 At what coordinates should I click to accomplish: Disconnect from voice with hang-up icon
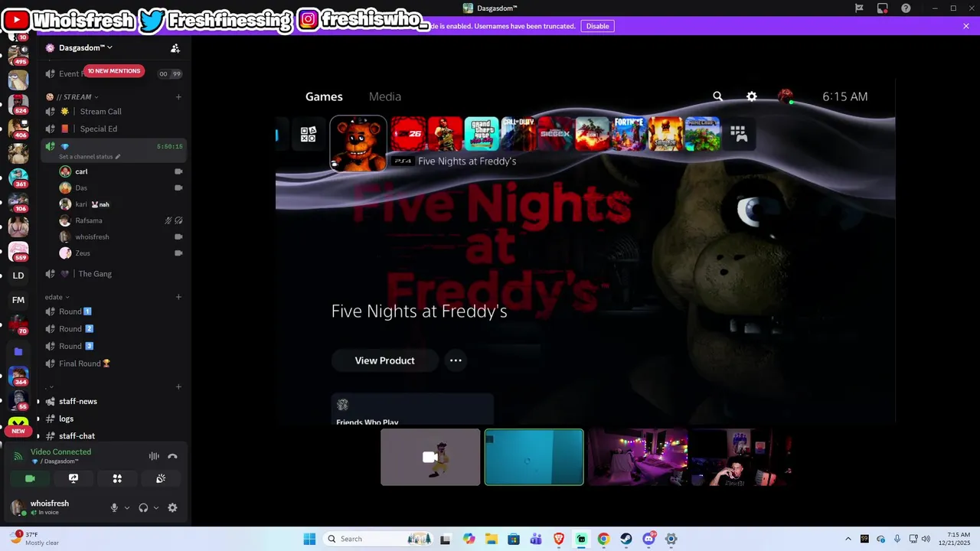click(172, 456)
